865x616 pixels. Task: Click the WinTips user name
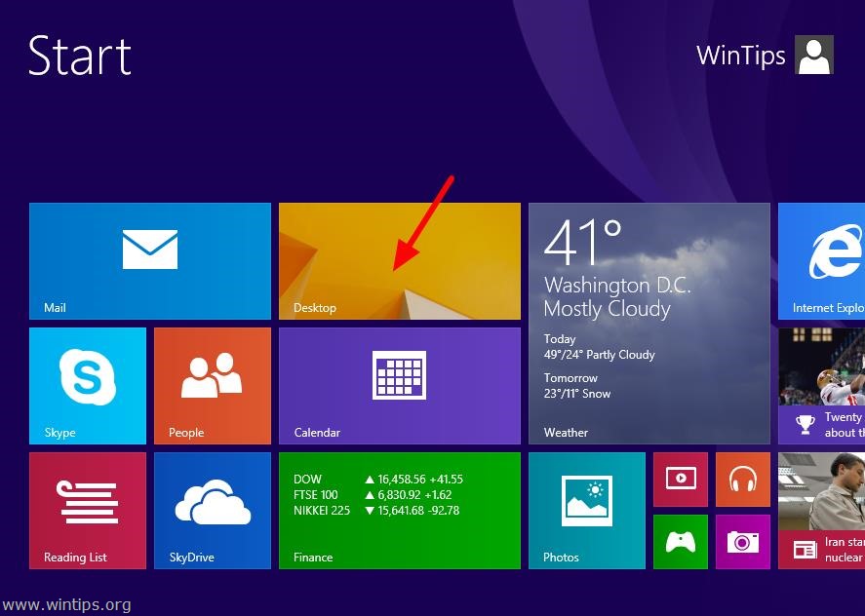coord(741,56)
